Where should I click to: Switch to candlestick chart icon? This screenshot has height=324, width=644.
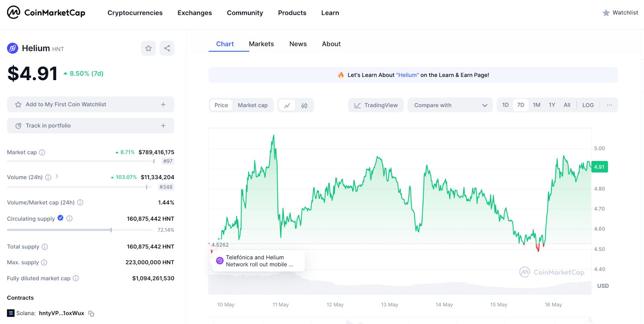[x=304, y=105]
